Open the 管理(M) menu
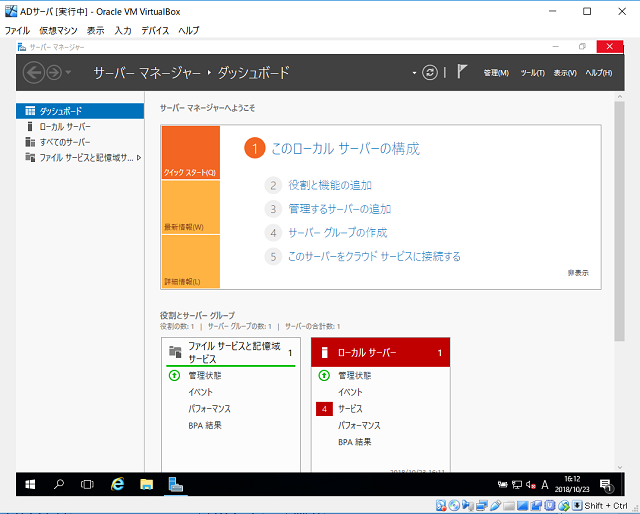Image resolution: width=640 pixels, height=514 pixels. click(496, 73)
